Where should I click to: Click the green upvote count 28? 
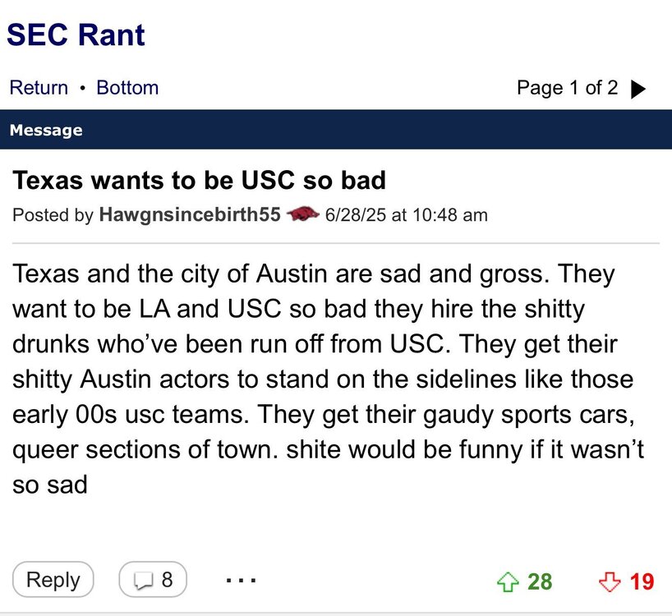pos(540,582)
